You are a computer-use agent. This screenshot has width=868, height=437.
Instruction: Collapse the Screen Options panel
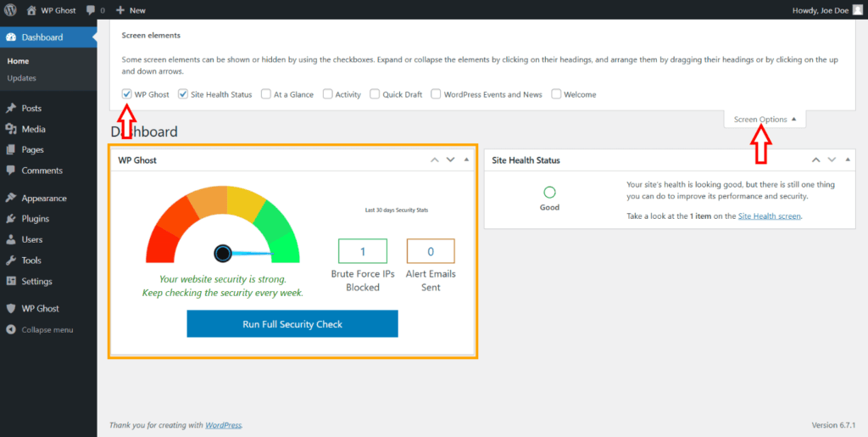pyautogui.click(x=765, y=120)
